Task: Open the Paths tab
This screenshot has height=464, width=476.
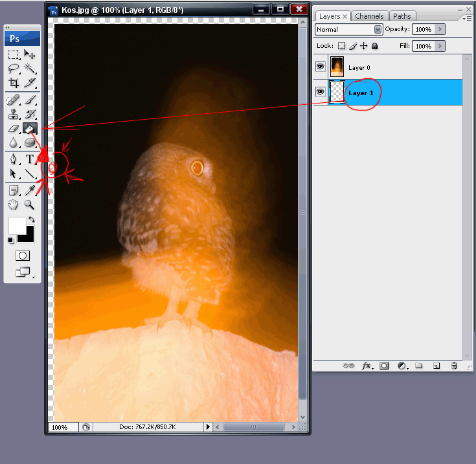Action: point(402,16)
